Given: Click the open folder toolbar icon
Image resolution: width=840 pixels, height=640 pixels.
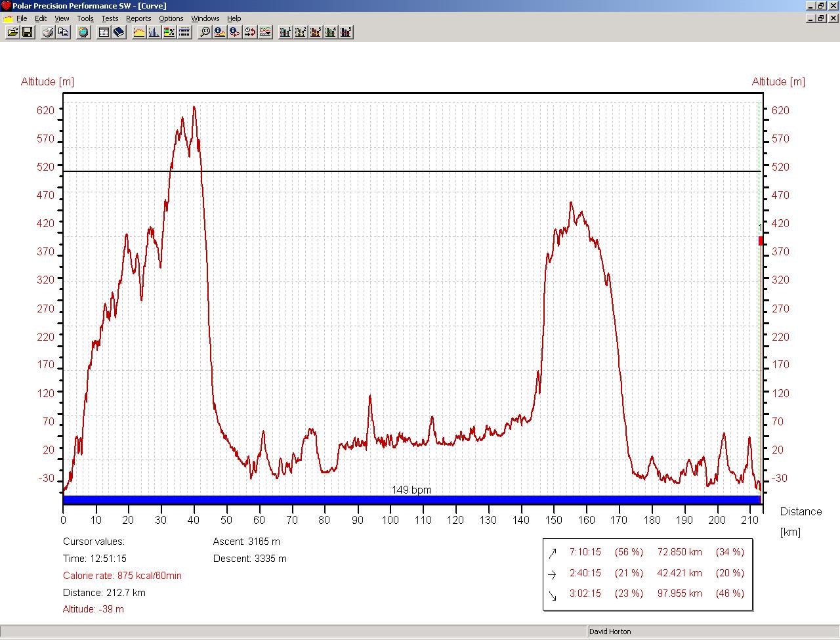Looking at the screenshot, I should point(12,32).
